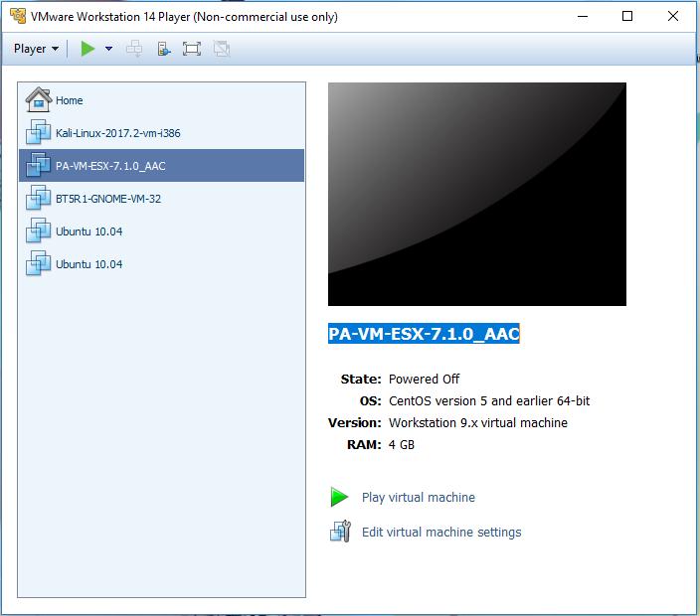Minimize the VMware Player window

pyautogui.click(x=582, y=17)
